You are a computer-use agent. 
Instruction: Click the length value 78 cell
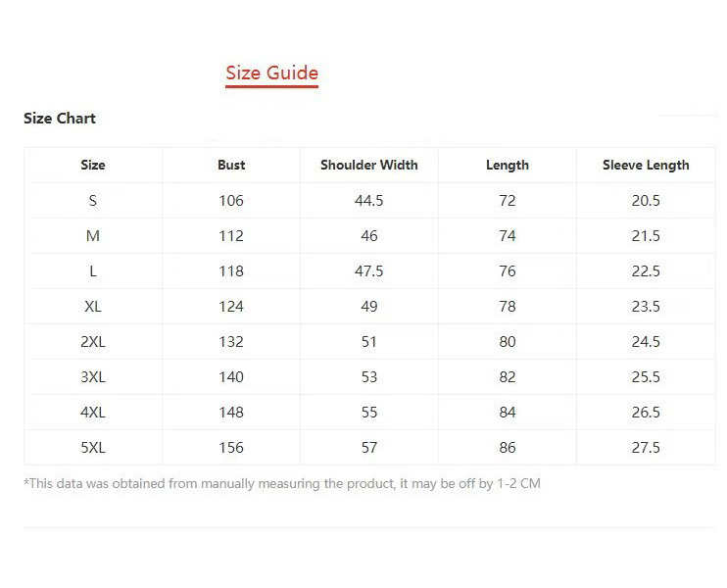508,307
